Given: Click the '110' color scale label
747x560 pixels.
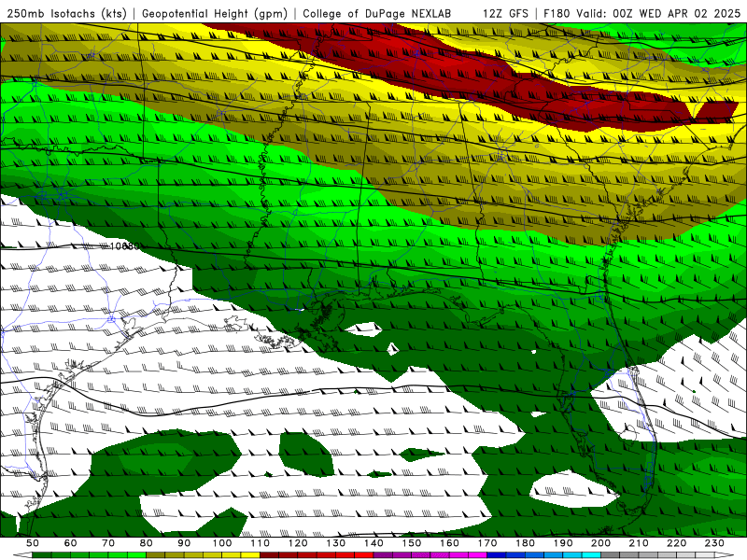Looking at the screenshot, I should coord(261,543).
